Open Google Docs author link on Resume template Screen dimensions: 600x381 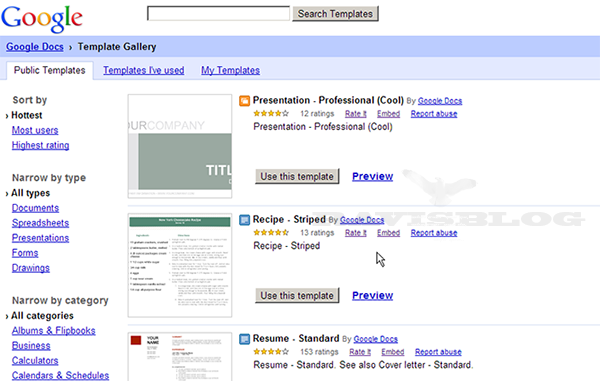[x=376, y=339]
